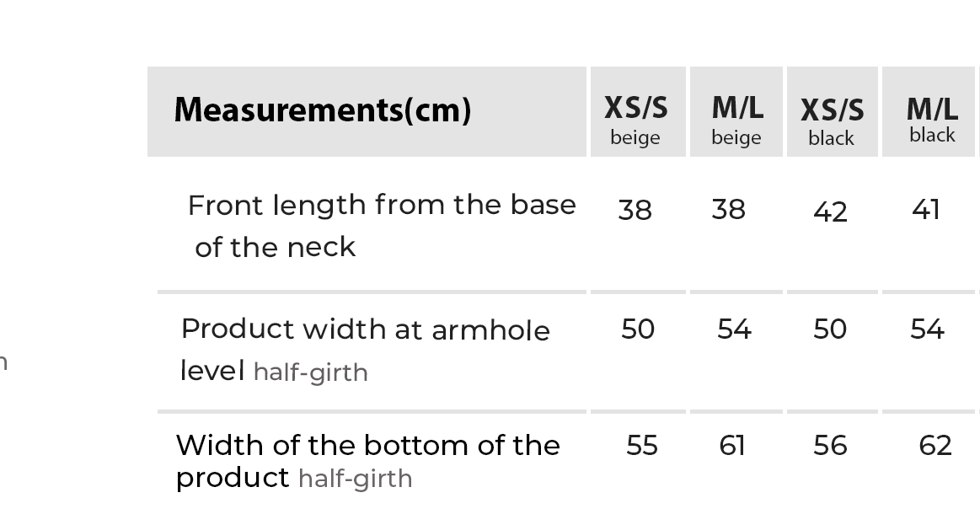Click the XS/S black column header

point(832,118)
